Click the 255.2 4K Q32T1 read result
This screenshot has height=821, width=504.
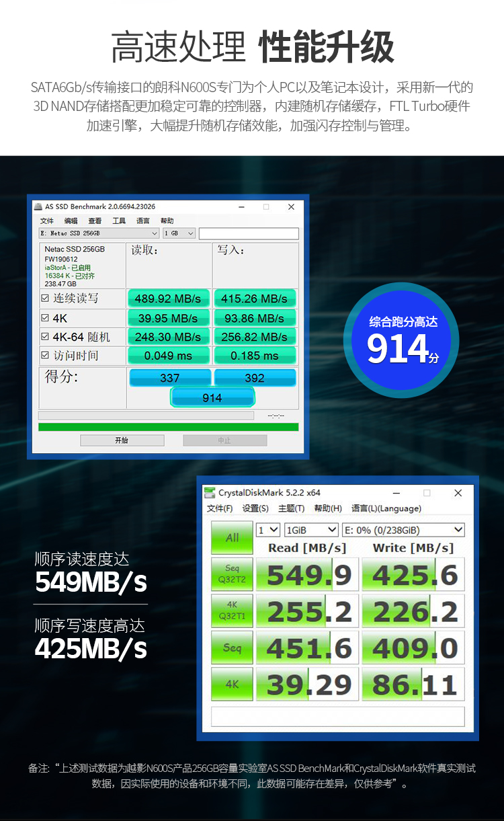308,611
